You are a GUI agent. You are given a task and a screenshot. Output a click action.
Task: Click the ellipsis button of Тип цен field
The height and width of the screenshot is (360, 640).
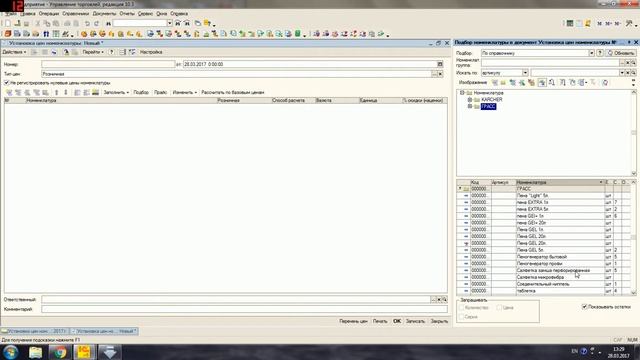[x=434, y=74]
